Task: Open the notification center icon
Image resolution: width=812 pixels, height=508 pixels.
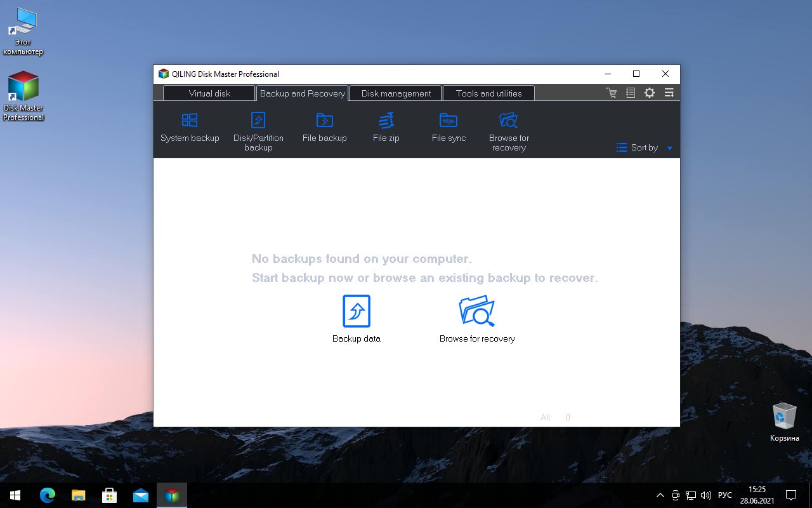Action: [791, 495]
